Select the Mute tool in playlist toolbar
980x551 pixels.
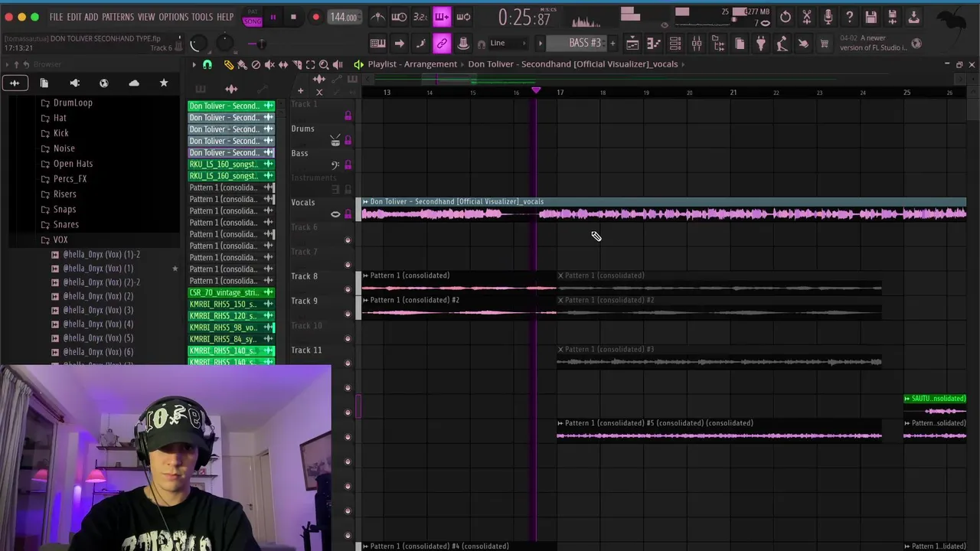tap(269, 65)
